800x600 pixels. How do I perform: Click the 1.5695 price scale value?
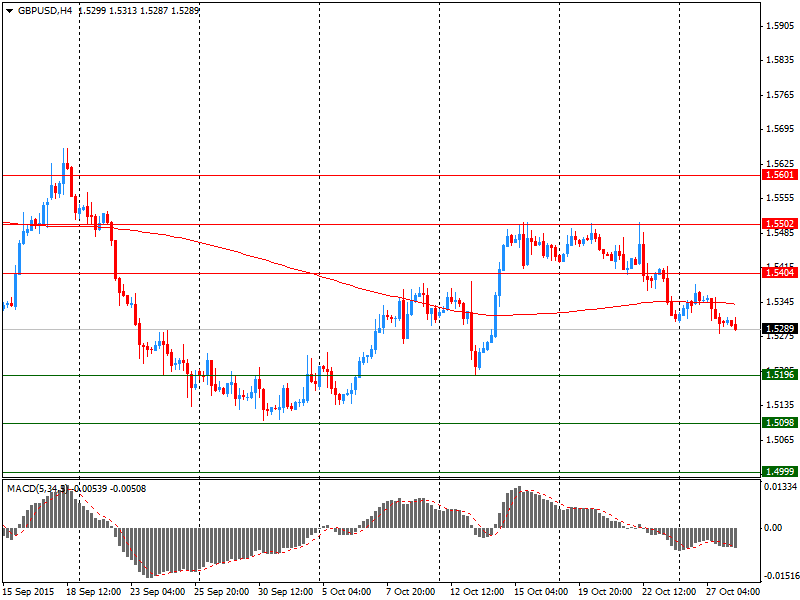pyautogui.click(x=781, y=129)
